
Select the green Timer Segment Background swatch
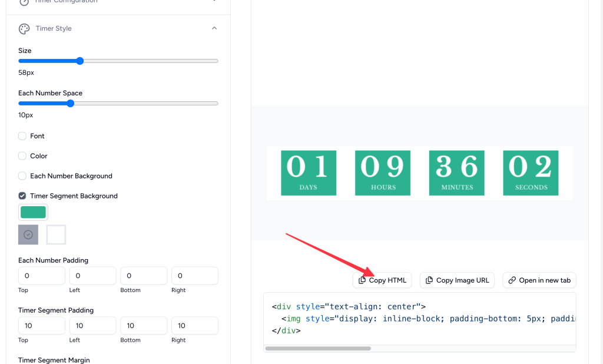point(33,212)
